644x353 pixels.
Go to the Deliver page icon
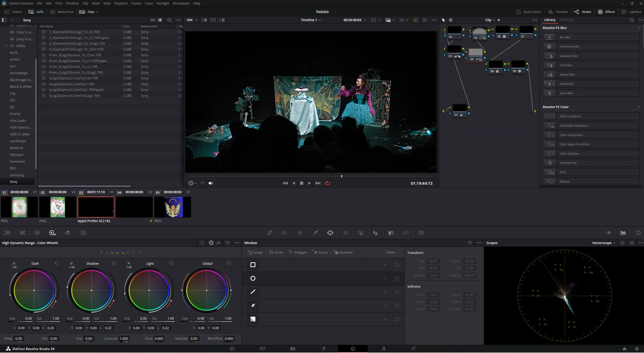tap(413, 349)
